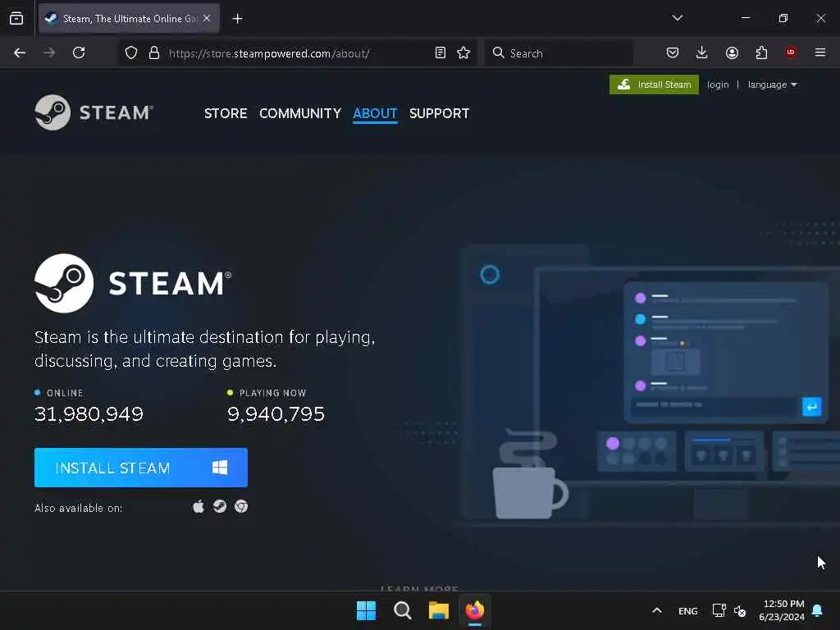Open clock and date 12:50 PM
840x630 pixels.
[782, 610]
